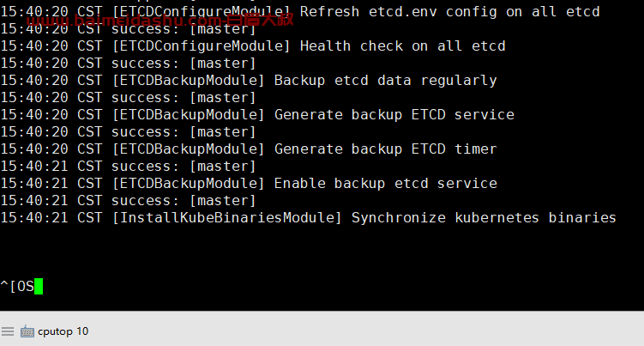Click the [ETCDConfigureModule] tag on Health check line
The image size is (644, 346).
[202, 46]
